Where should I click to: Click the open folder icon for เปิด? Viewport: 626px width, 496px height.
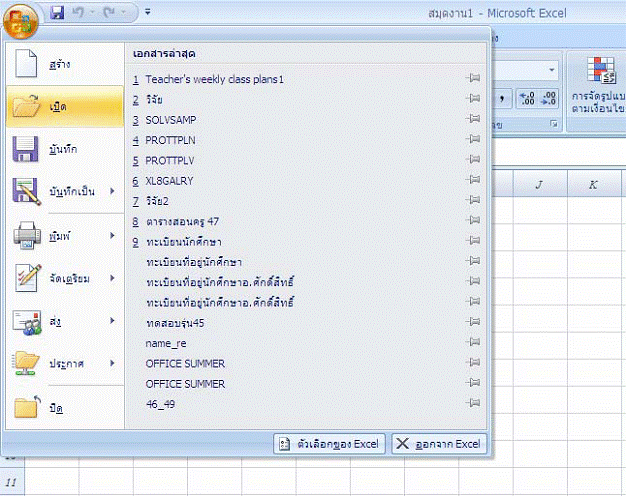(x=26, y=106)
